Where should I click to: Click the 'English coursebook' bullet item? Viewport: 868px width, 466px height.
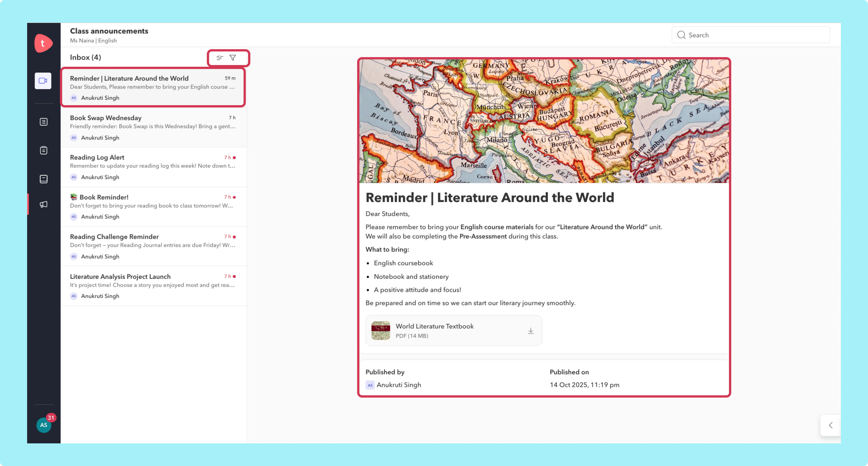tap(403, 263)
